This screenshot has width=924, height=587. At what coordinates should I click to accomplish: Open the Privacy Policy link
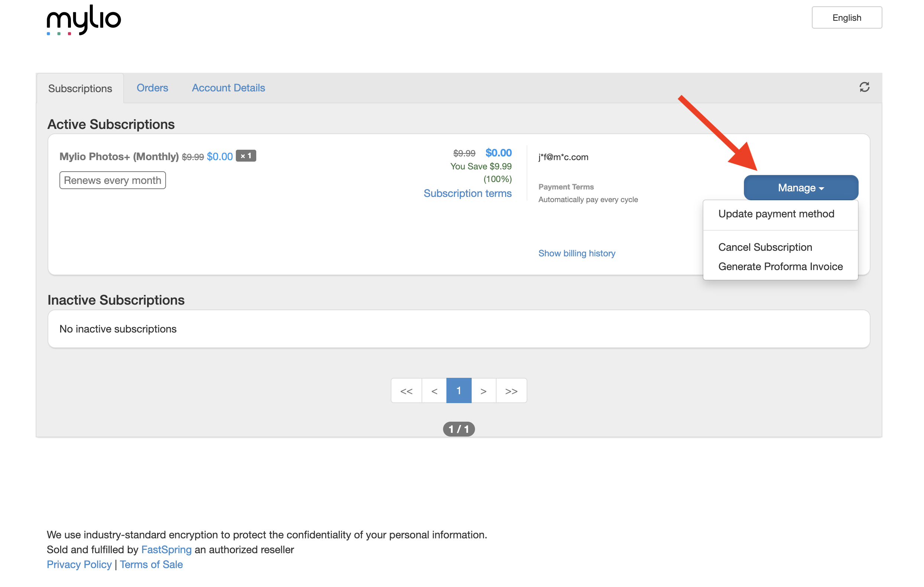tap(79, 565)
